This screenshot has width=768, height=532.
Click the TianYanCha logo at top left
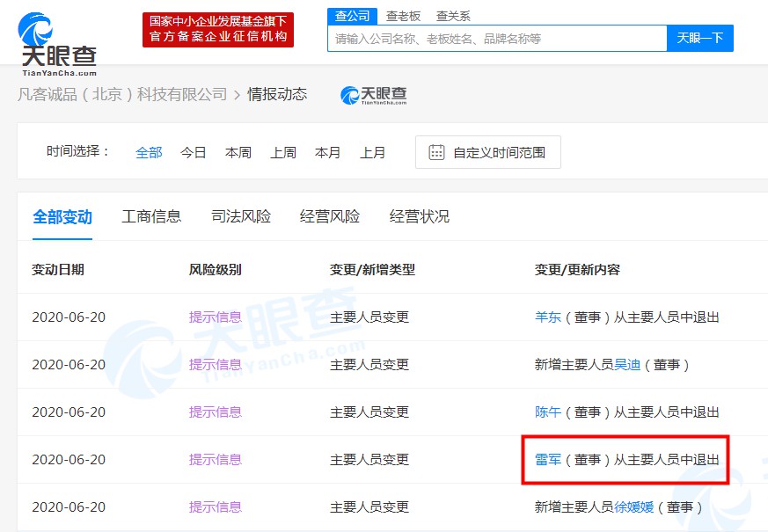pos(57,44)
